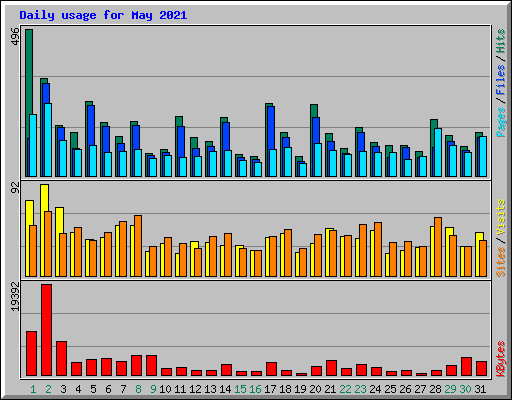
Task: Click day 10 on the date axis
Action: coord(165,389)
